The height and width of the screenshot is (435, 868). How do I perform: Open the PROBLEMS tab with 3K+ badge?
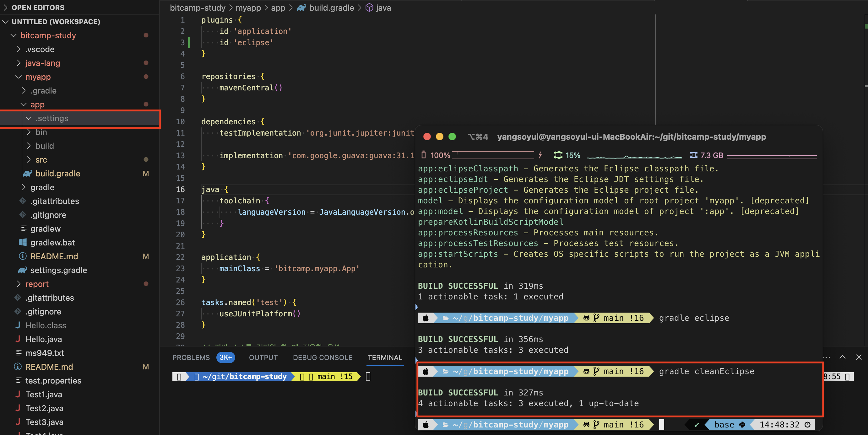point(191,357)
